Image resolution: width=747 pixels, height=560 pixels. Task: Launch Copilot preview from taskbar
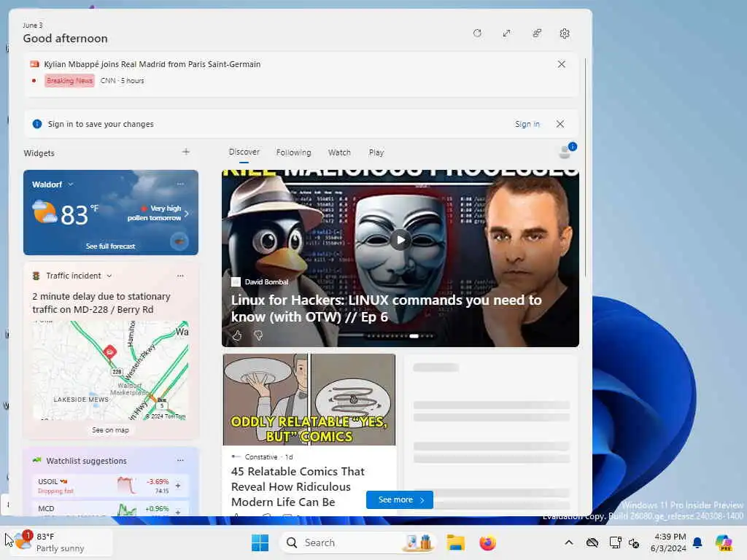click(723, 542)
